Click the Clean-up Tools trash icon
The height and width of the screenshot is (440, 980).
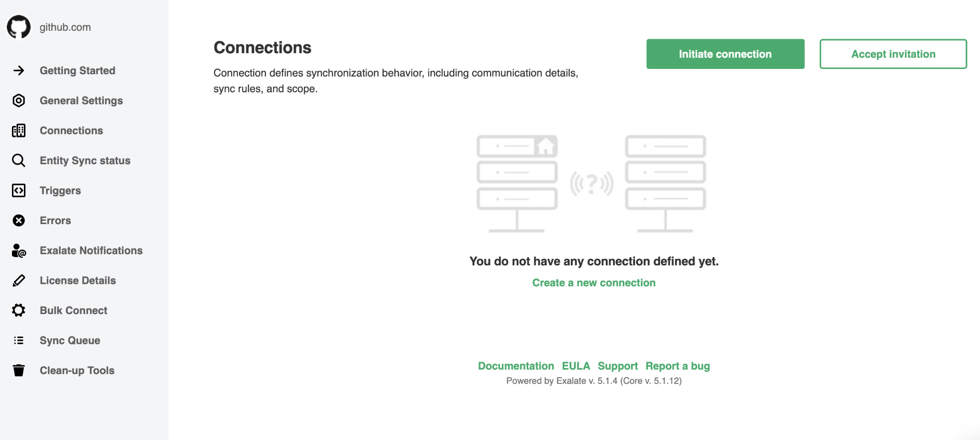(19, 370)
